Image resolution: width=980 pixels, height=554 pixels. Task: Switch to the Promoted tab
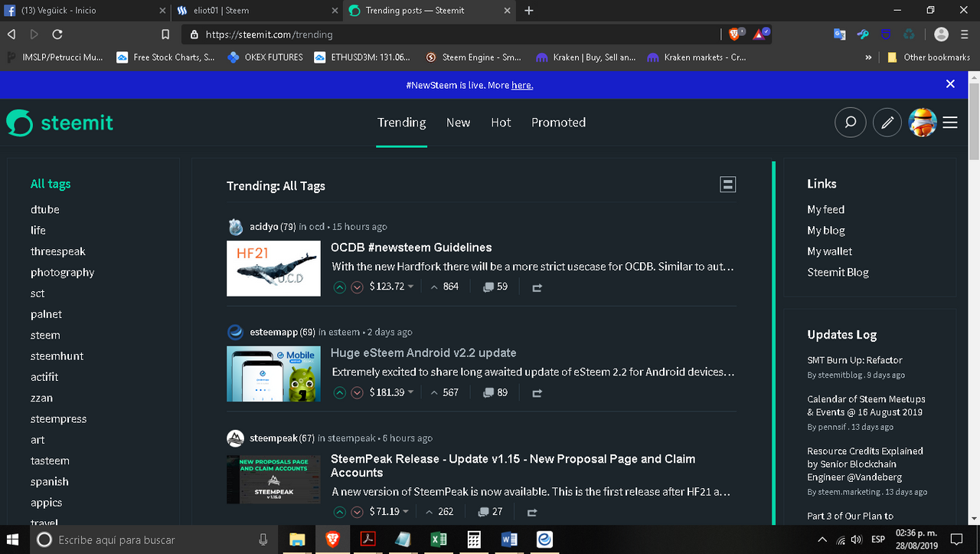pyautogui.click(x=558, y=123)
